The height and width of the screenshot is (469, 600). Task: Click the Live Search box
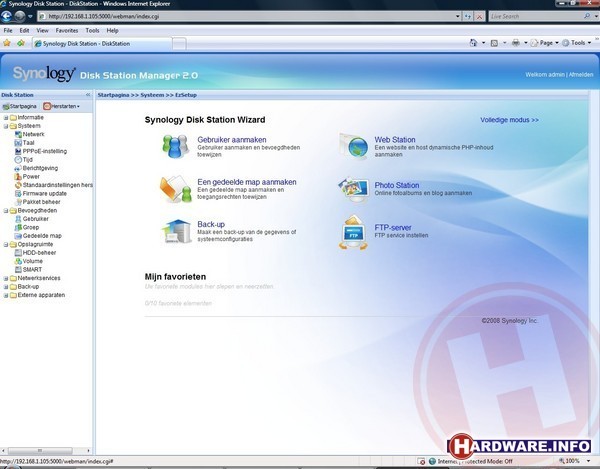coord(536,16)
